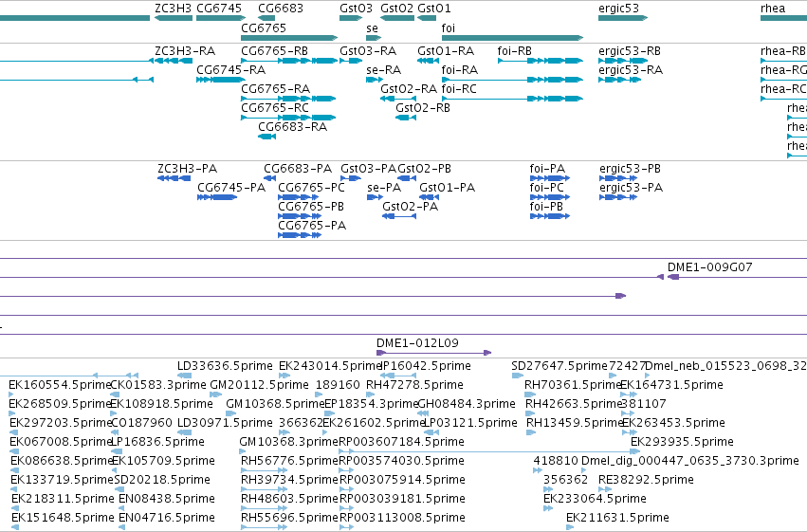
Task: Click protein ergic53-PB
Action: (618, 178)
